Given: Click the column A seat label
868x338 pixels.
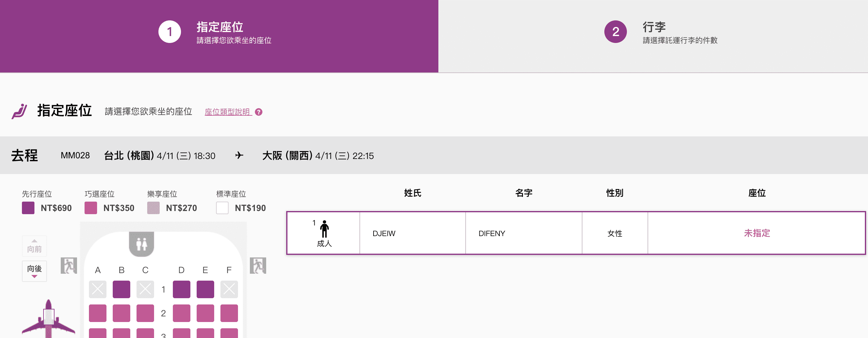Looking at the screenshot, I should pos(98,270).
